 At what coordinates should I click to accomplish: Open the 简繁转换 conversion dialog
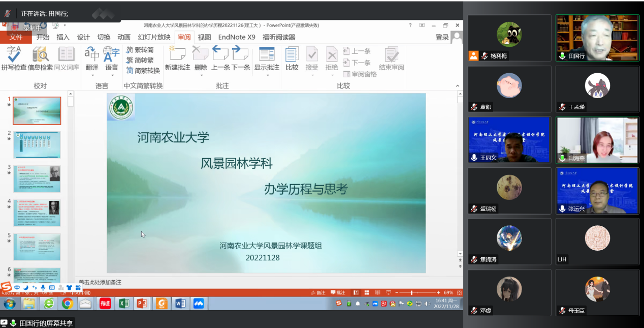(143, 71)
